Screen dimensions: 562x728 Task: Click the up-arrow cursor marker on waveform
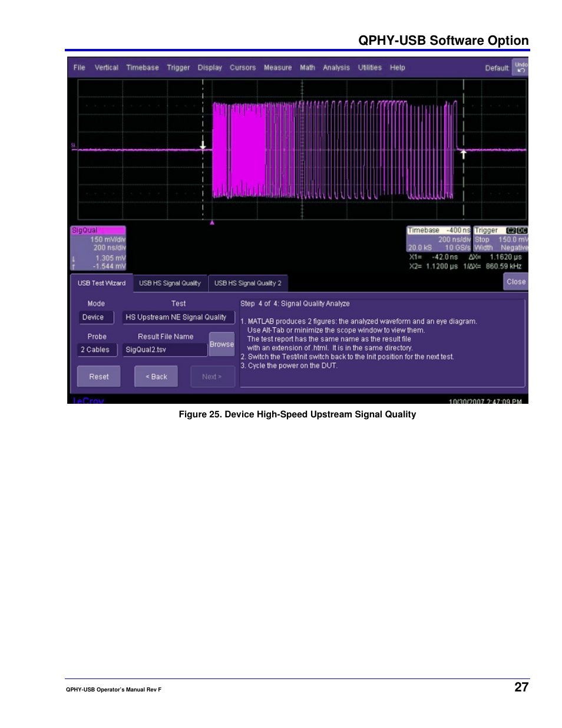coord(464,154)
